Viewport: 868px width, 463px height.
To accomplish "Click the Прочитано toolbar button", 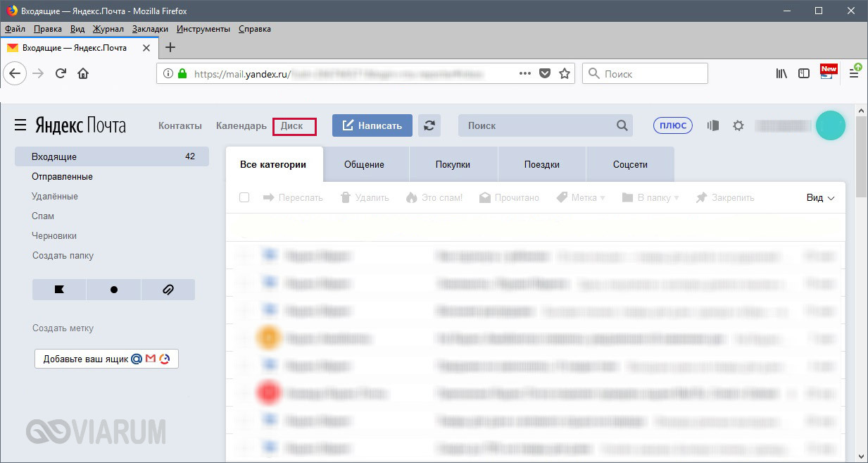I will tap(509, 198).
